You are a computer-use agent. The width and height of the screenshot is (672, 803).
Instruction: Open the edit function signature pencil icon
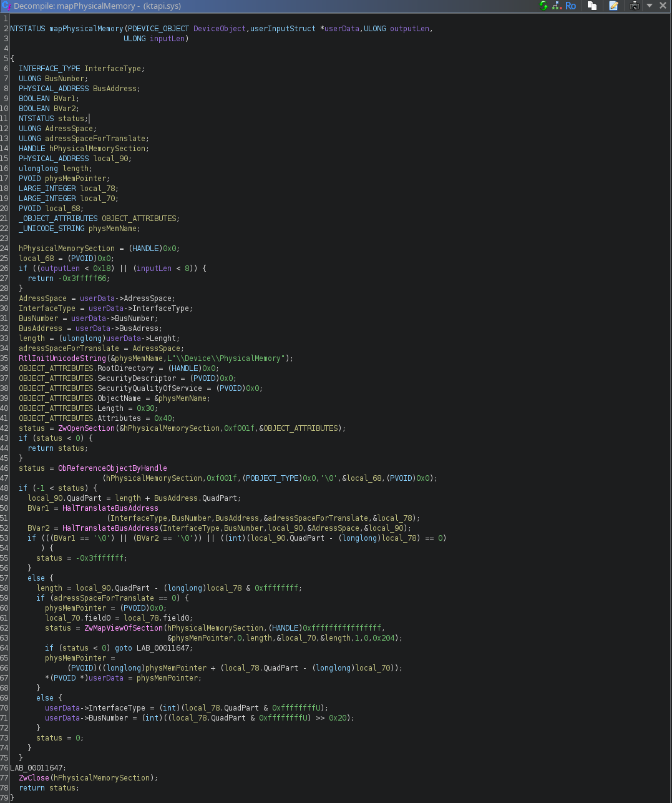[614, 6]
